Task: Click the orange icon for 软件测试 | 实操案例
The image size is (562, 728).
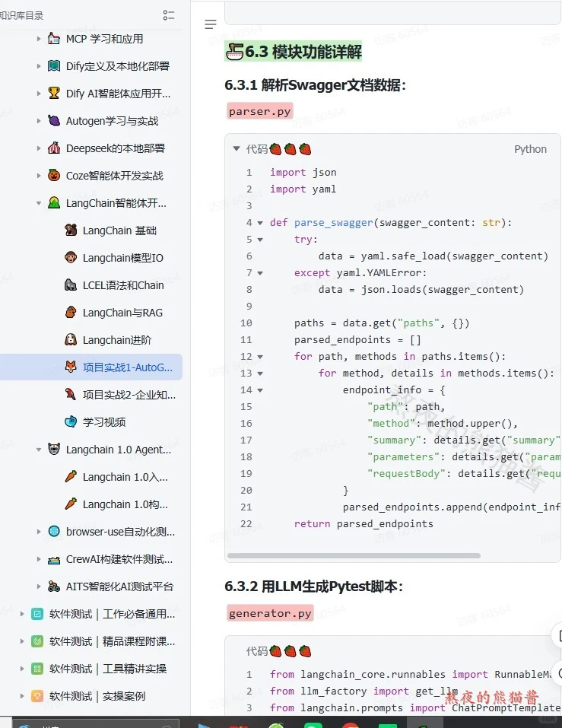Action: (x=37, y=696)
